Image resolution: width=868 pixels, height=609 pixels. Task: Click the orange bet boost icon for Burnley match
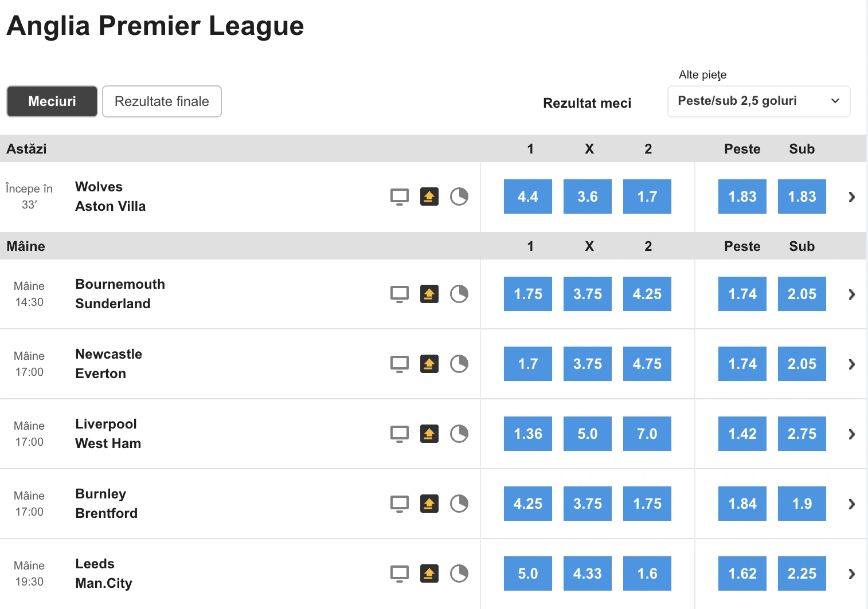[429, 504]
